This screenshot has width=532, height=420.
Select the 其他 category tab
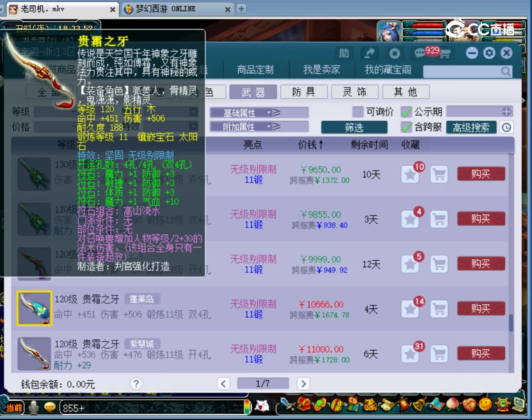click(x=406, y=92)
